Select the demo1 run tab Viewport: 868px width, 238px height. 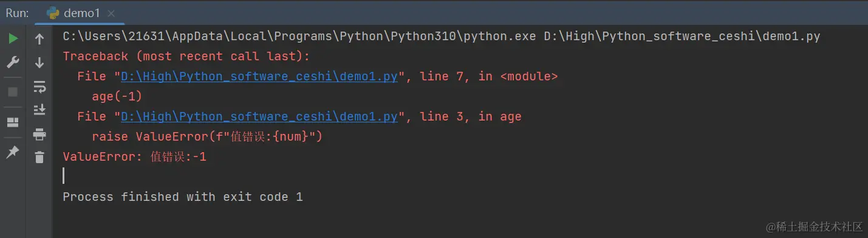point(80,13)
